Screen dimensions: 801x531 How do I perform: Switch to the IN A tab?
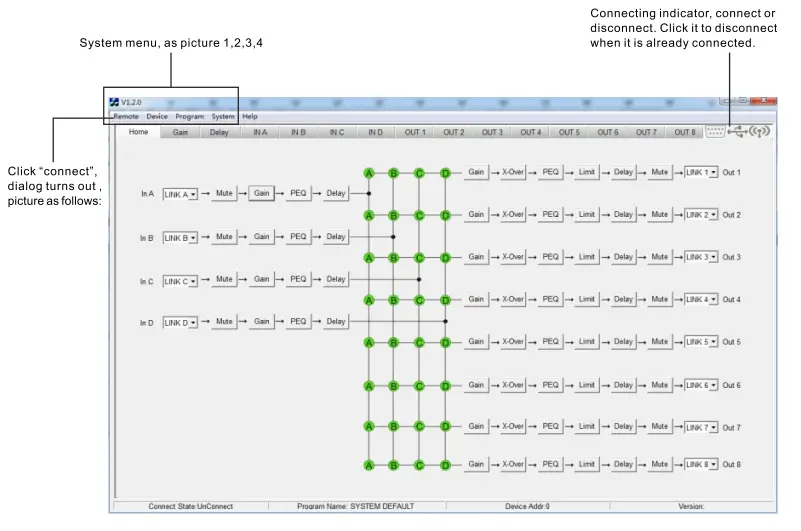(260, 132)
